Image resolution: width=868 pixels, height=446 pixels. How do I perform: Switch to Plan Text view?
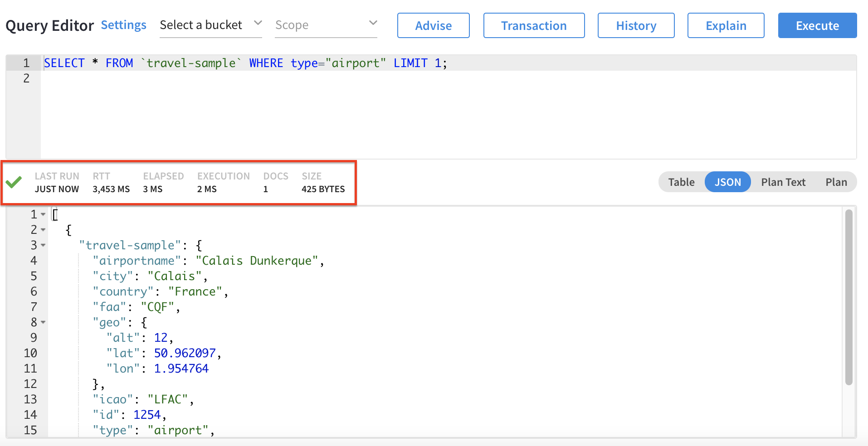783,181
